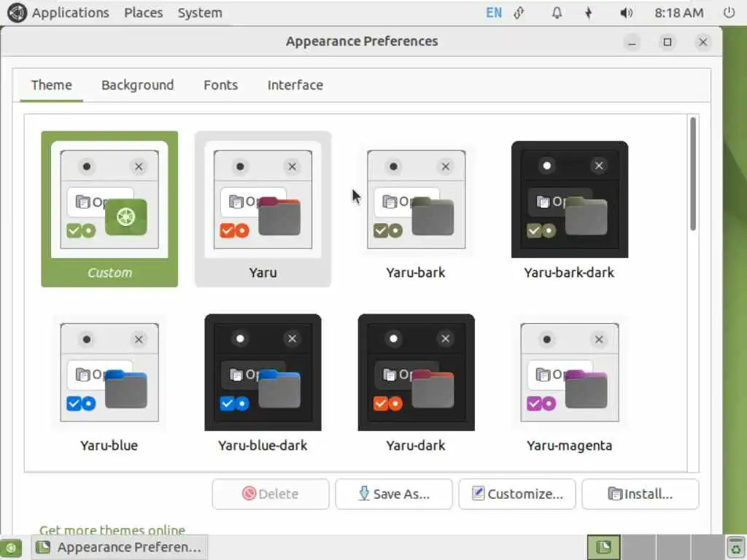Open the power session icon
Viewport: 747px width, 560px height.
[x=729, y=13]
